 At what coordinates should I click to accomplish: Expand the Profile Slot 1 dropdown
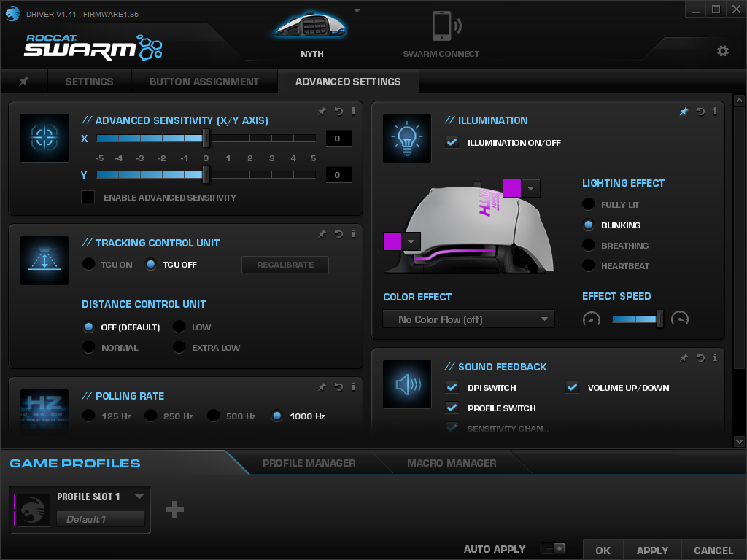coord(139,497)
